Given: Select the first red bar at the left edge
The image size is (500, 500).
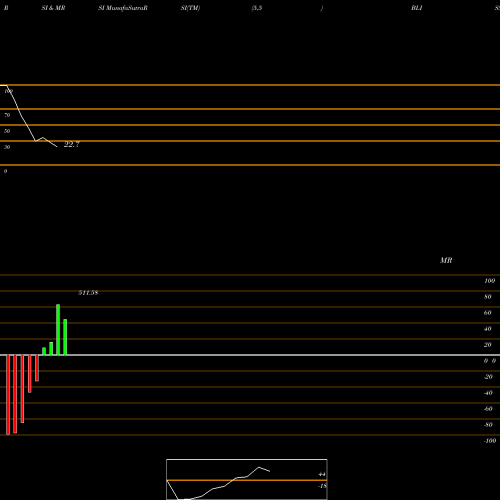Looking at the screenshot, I should 8,395.
